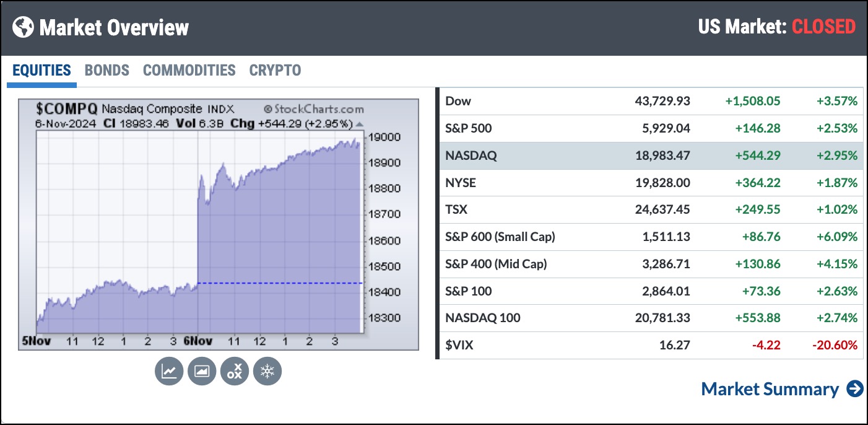Click the globe icon beside Market Overview
This screenshot has height=425, width=868.
(x=23, y=27)
